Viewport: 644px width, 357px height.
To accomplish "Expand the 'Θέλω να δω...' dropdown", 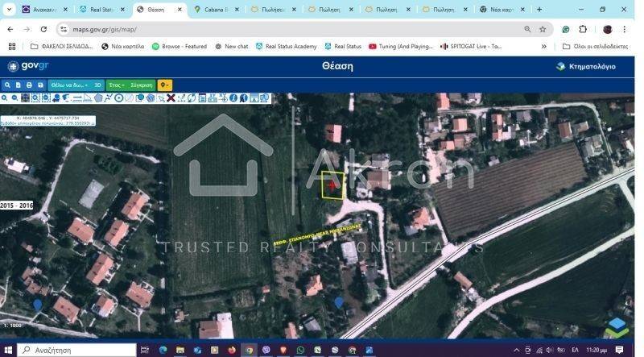I will point(68,85).
